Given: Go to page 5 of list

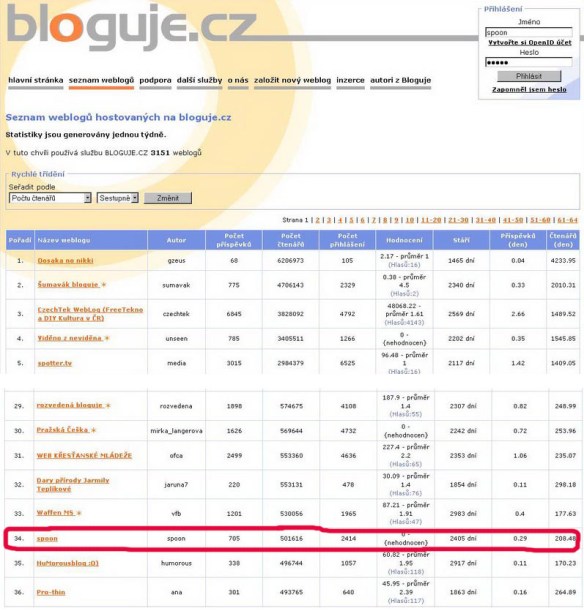Looking at the screenshot, I should tap(351, 220).
